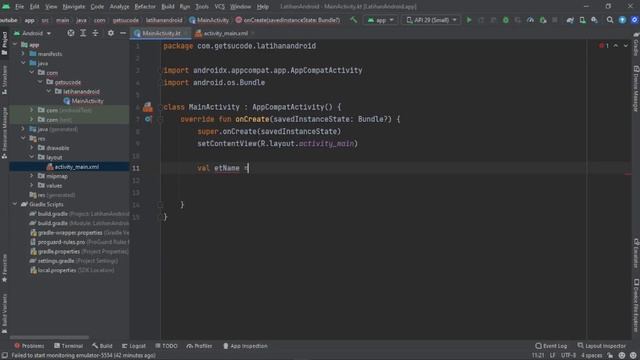This screenshot has width=640, height=360.
Task: Open the VCS menu
Action: pos(220,7)
